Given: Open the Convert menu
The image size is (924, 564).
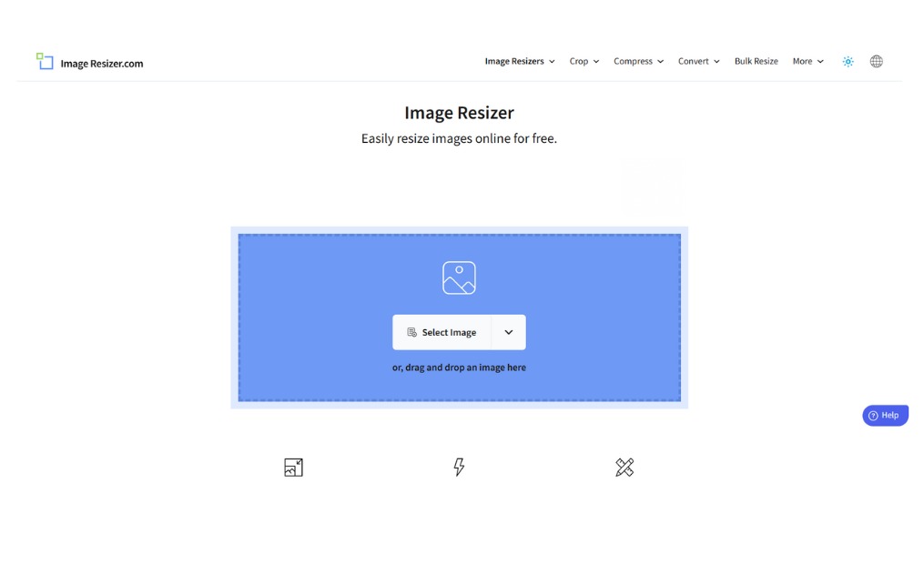Looking at the screenshot, I should point(698,62).
